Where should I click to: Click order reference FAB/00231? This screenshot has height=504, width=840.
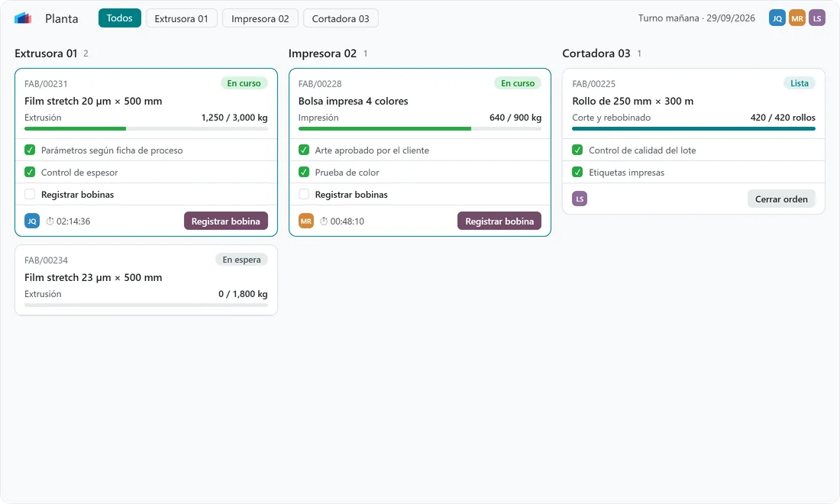tap(46, 83)
